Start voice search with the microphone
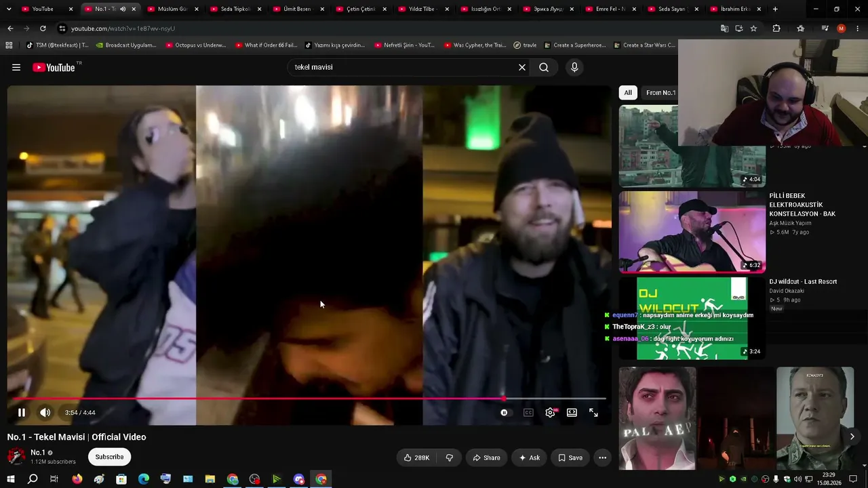Image resolution: width=868 pixels, height=488 pixels. point(574,67)
